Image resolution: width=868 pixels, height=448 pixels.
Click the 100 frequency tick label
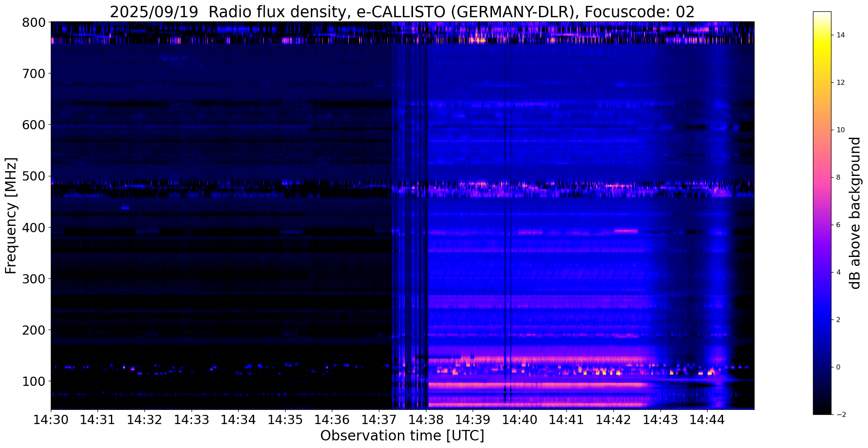click(x=34, y=381)
